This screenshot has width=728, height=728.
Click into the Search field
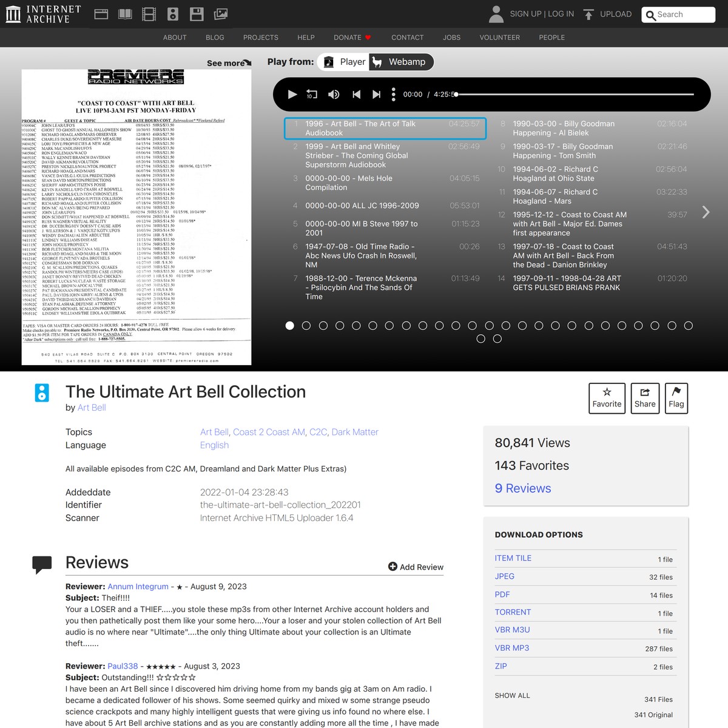678,15
